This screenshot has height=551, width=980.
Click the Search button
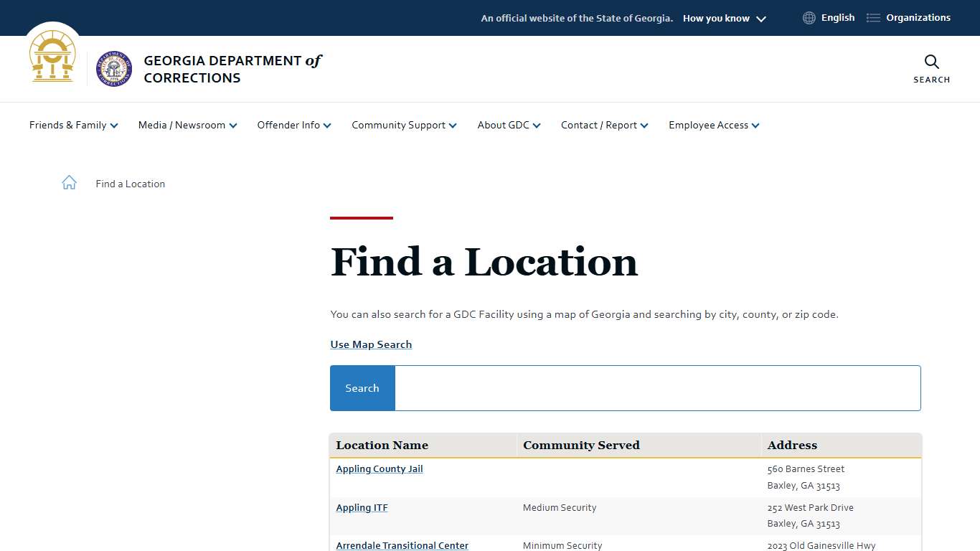click(362, 387)
